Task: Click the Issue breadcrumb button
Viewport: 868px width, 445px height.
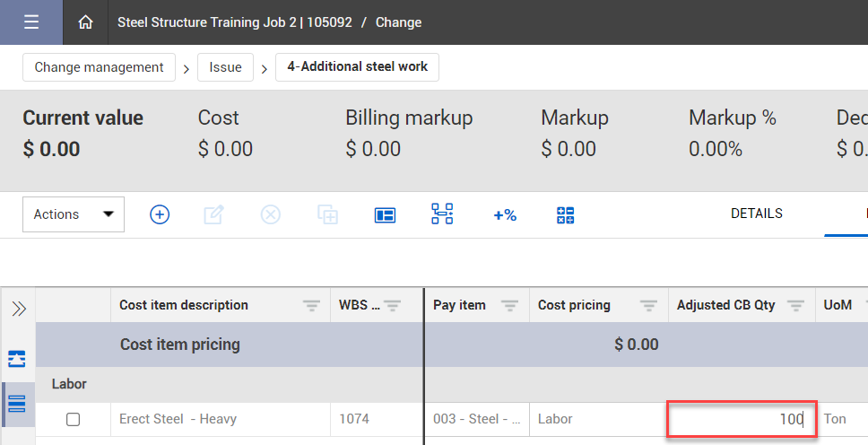Action: 225,67
